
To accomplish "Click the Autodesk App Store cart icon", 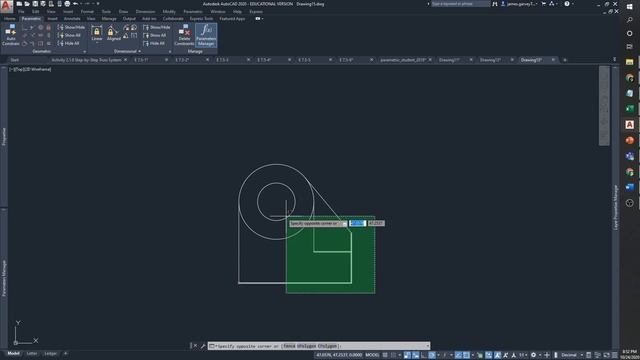I will pos(543,4).
